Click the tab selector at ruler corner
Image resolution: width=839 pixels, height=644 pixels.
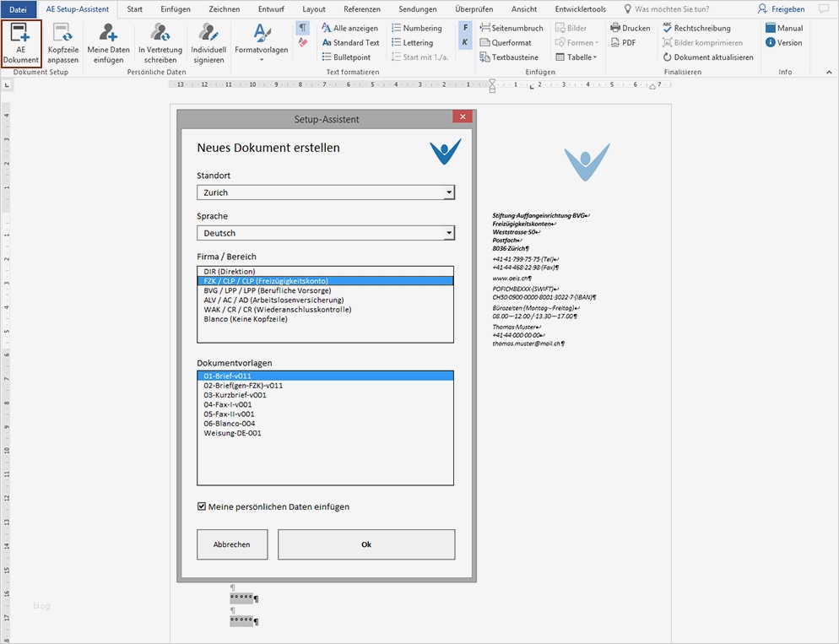(7, 85)
